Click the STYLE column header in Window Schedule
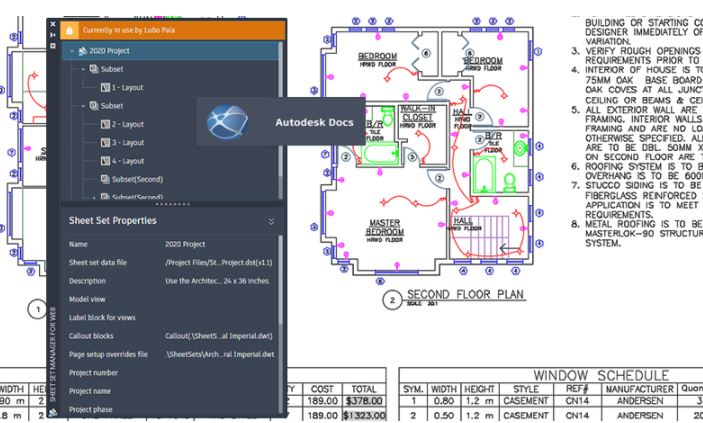The image size is (703, 423). [x=526, y=389]
